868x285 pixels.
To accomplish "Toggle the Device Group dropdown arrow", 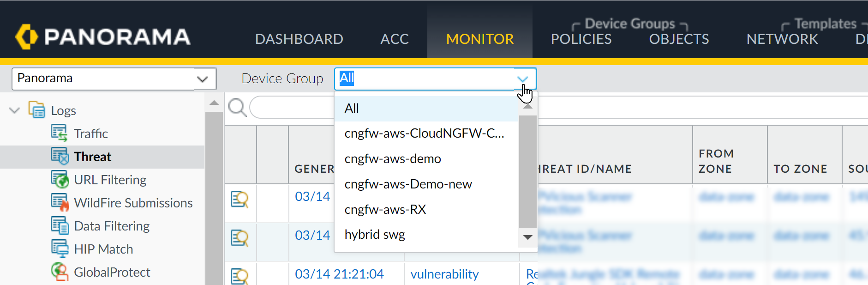I will (x=522, y=79).
